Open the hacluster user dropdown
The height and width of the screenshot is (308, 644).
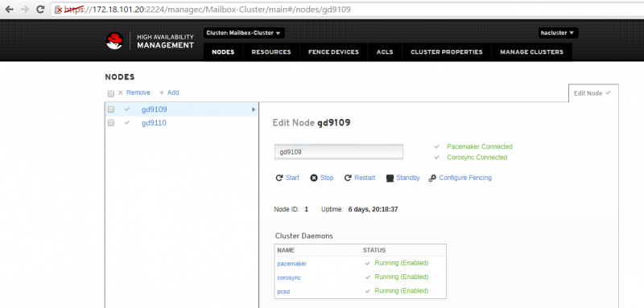558,33
